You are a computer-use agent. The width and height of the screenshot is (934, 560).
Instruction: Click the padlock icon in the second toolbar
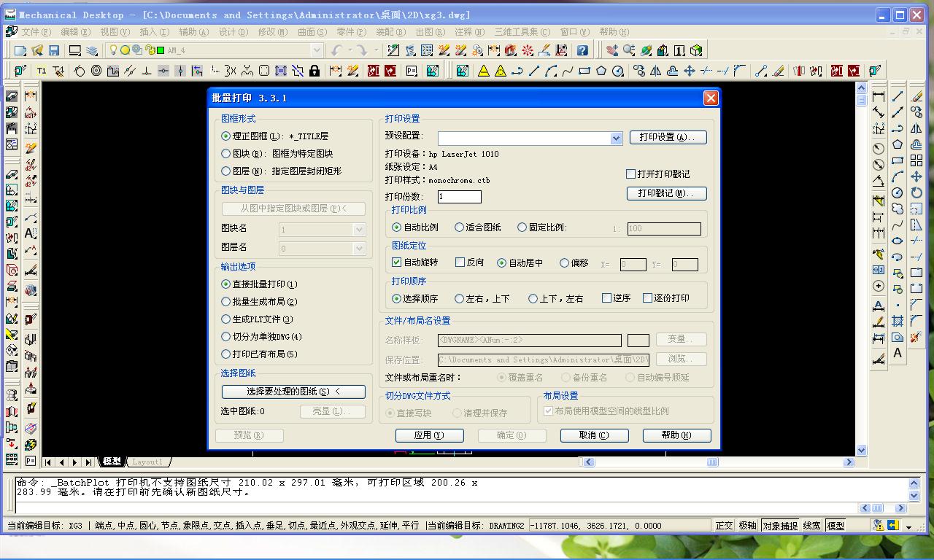tap(314, 71)
